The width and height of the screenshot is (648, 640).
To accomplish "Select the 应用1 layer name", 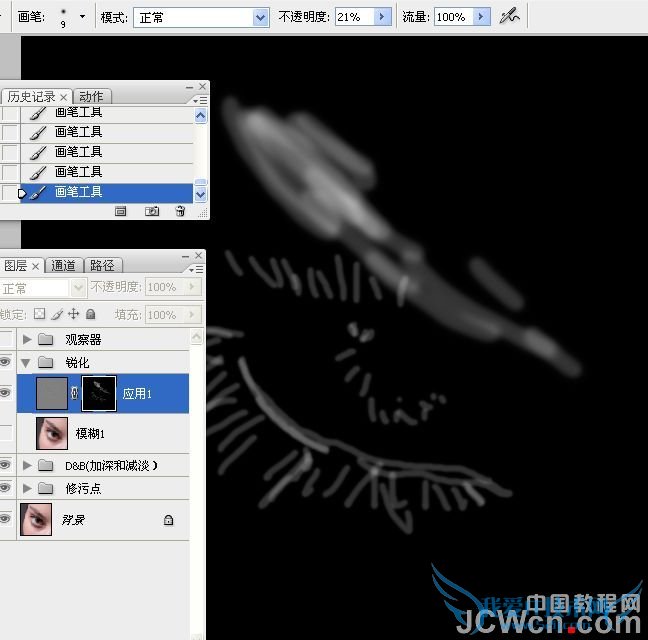I will coord(137,394).
